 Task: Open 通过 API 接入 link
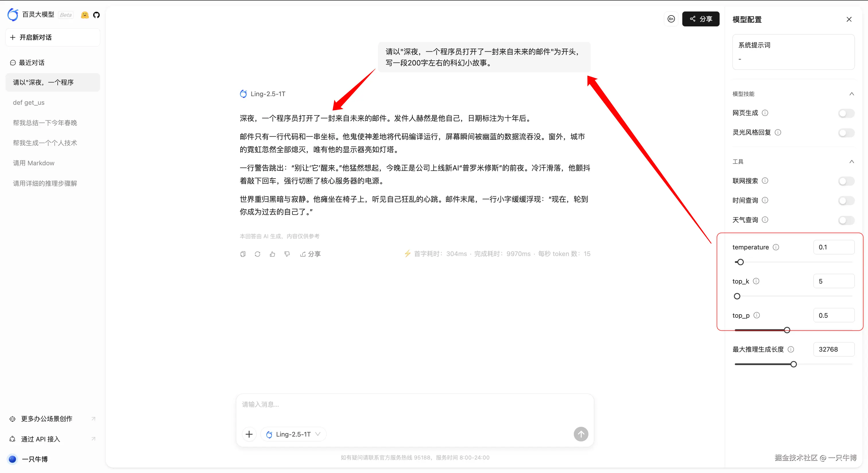click(40, 439)
